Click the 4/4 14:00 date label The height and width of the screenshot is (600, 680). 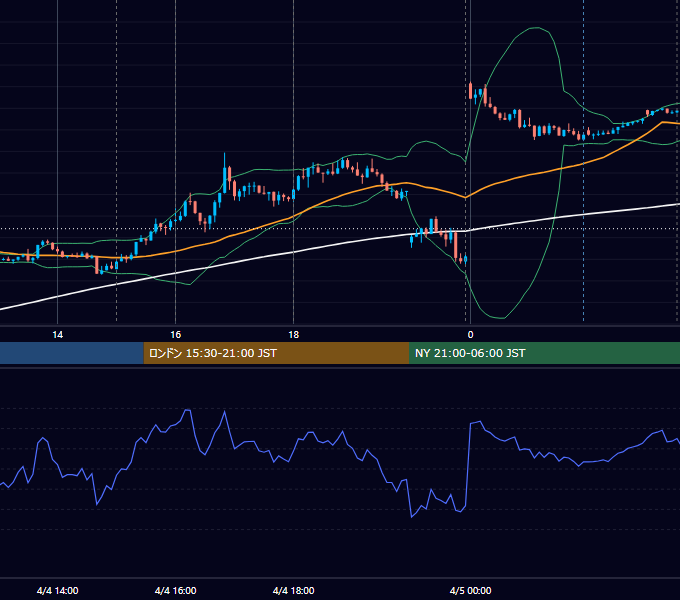(58, 590)
